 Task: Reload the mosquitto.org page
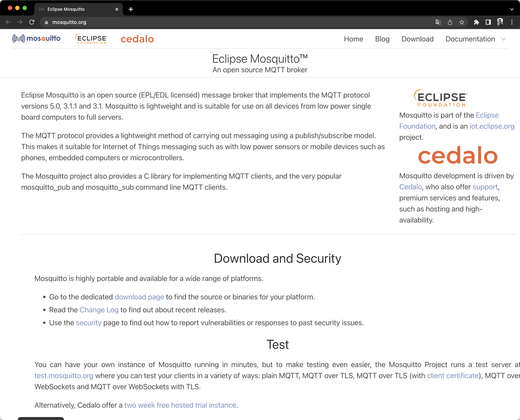[32, 22]
